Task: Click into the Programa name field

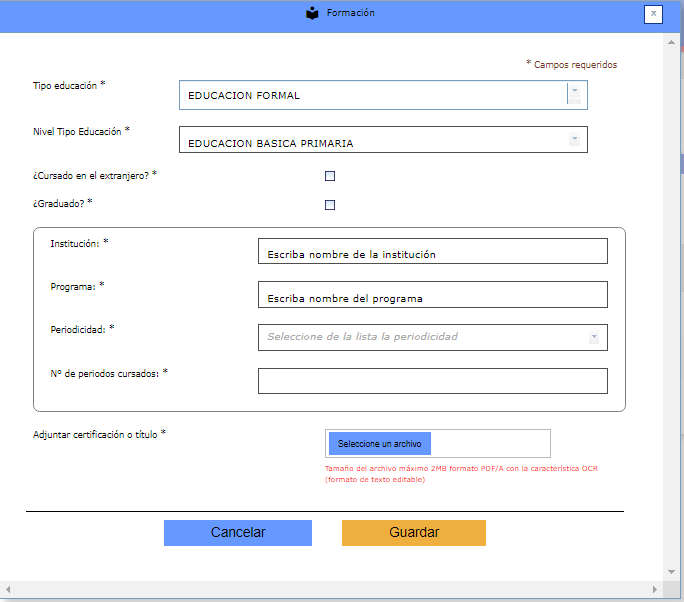Action: [x=432, y=295]
